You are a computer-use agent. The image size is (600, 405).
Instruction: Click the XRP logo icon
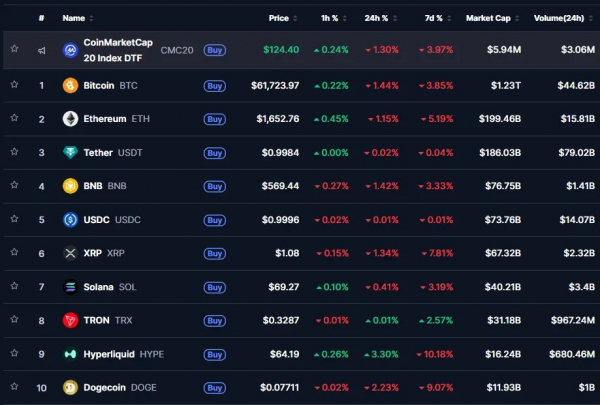(x=70, y=253)
